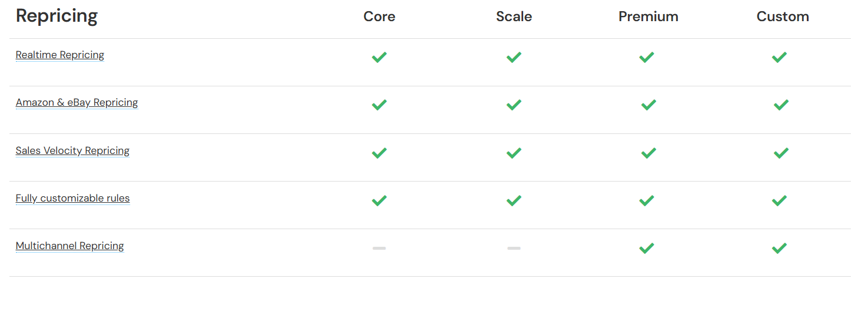Click Core dash icon for Multichannel Repricing
Screen dimensions: 868x312
click(379, 248)
